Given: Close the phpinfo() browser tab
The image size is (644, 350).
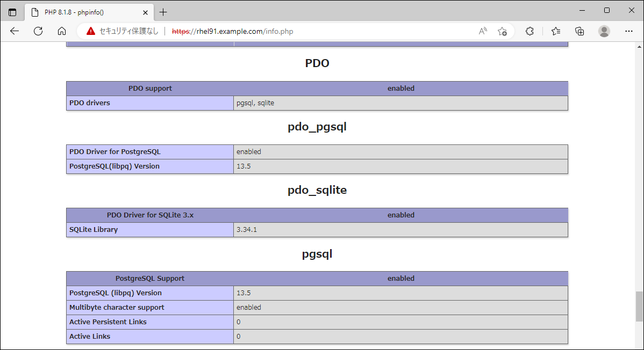Looking at the screenshot, I should (145, 13).
